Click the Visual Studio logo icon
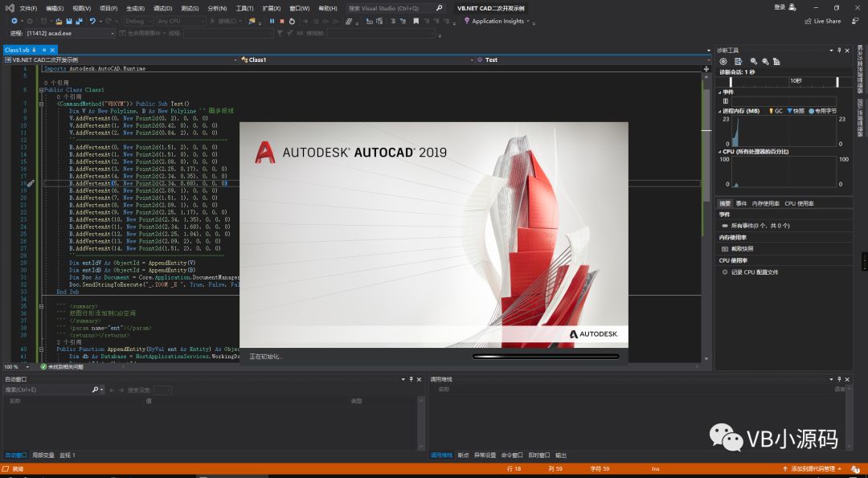 10,8
